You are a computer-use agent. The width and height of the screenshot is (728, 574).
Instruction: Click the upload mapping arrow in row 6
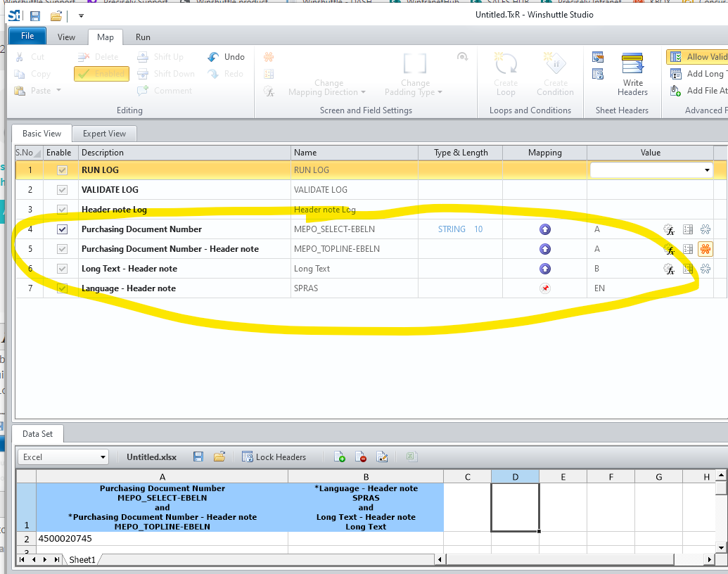544,269
